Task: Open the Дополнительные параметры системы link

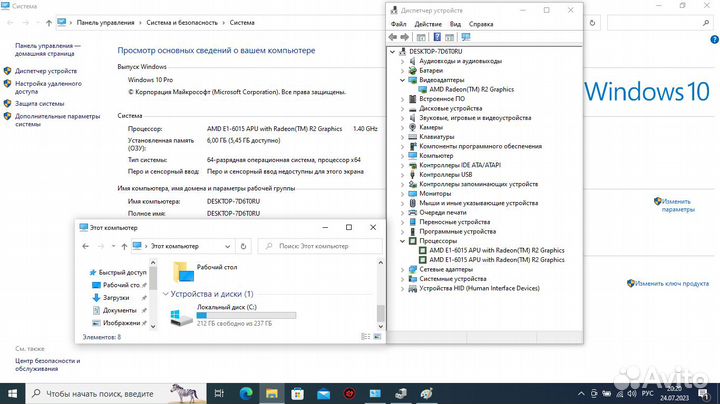Action: click(x=57, y=120)
